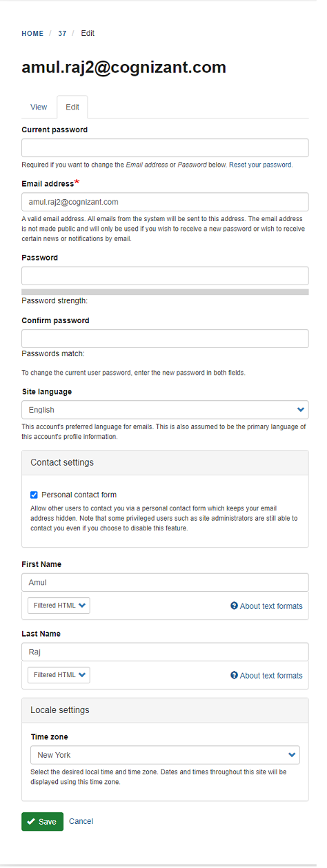Click the Confirm password field
The height and width of the screenshot is (868, 327).
click(165, 339)
